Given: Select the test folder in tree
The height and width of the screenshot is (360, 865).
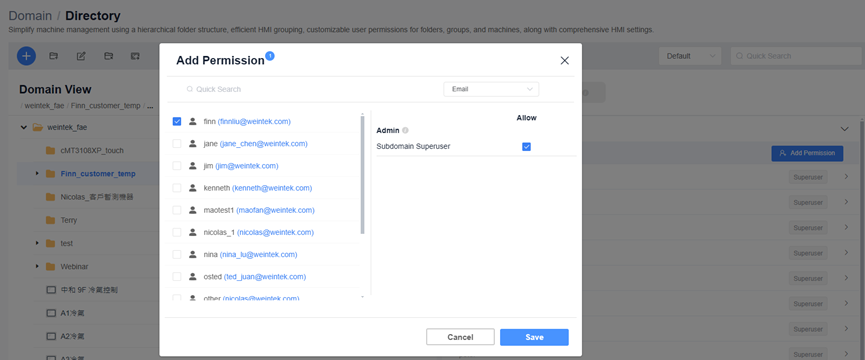Looking at the screenshot, I should (67, 243).
